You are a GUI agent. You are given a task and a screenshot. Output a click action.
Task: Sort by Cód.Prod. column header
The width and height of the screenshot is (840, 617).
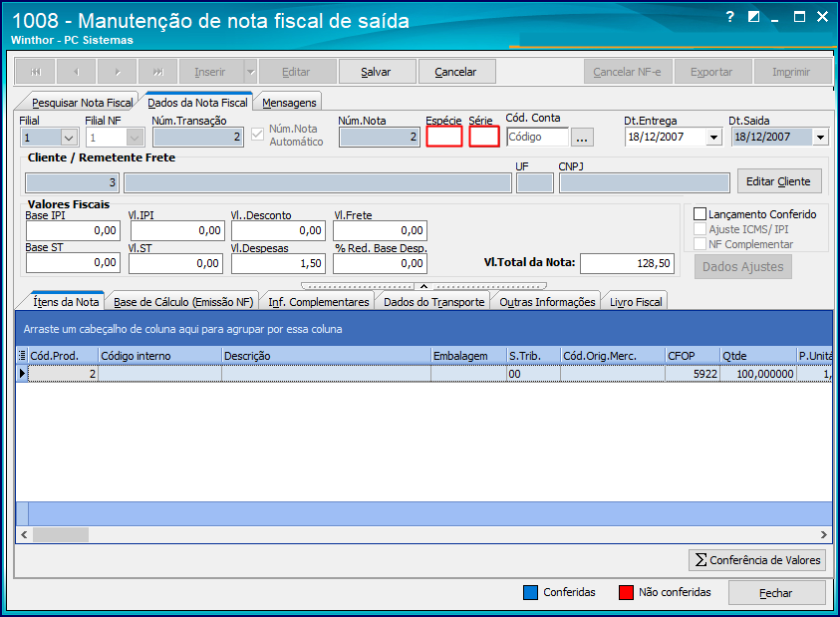coord(63,356)
